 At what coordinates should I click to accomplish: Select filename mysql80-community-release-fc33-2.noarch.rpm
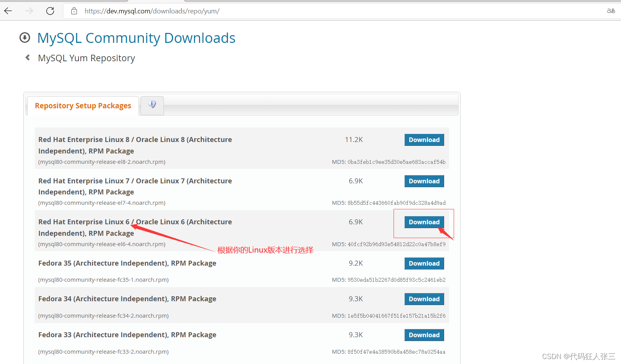103,352
